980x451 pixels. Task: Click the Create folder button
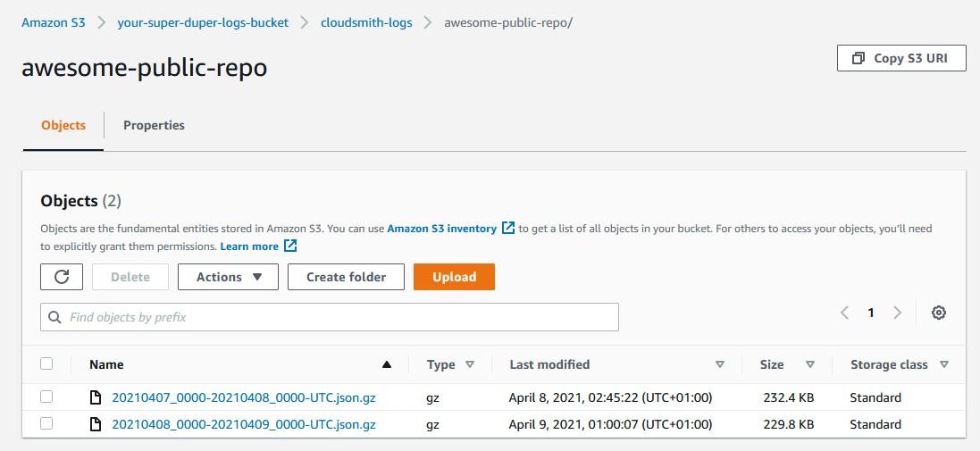coord(347,277)
